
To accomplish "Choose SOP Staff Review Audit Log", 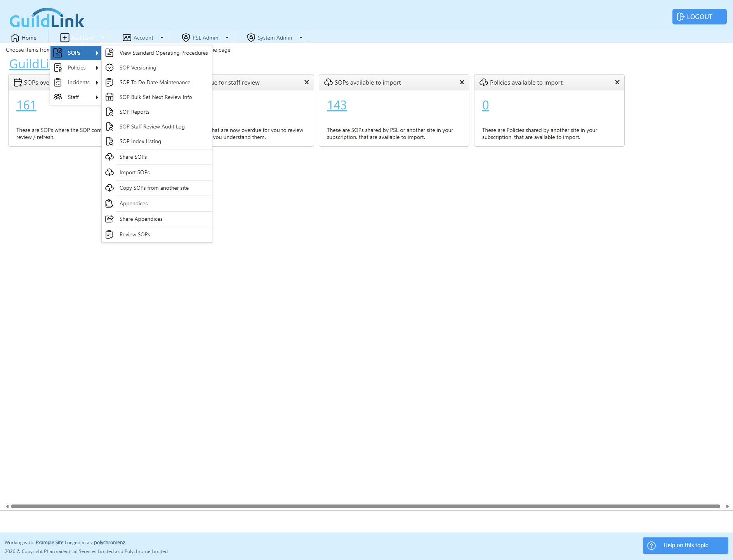I will pyautogui.click(x=157, y=127).
